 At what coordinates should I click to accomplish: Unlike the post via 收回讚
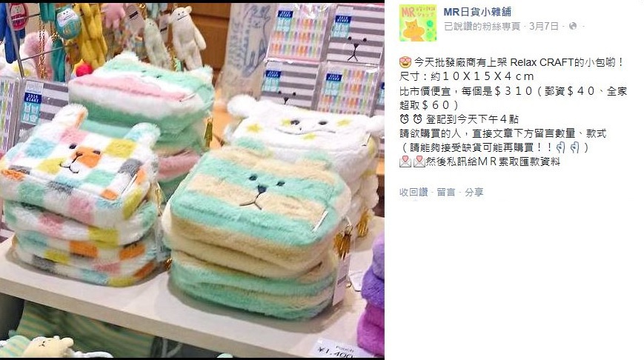(414, 192)
